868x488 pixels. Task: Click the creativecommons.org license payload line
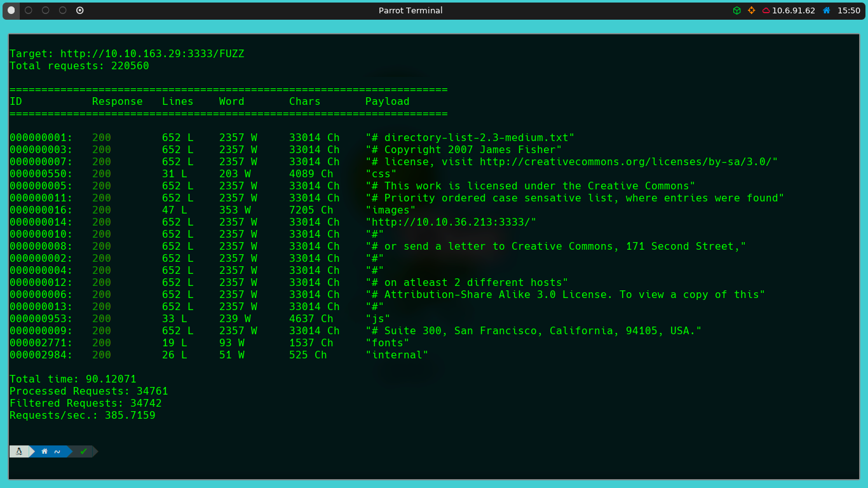pyautogui.click(x=572, y=162)
